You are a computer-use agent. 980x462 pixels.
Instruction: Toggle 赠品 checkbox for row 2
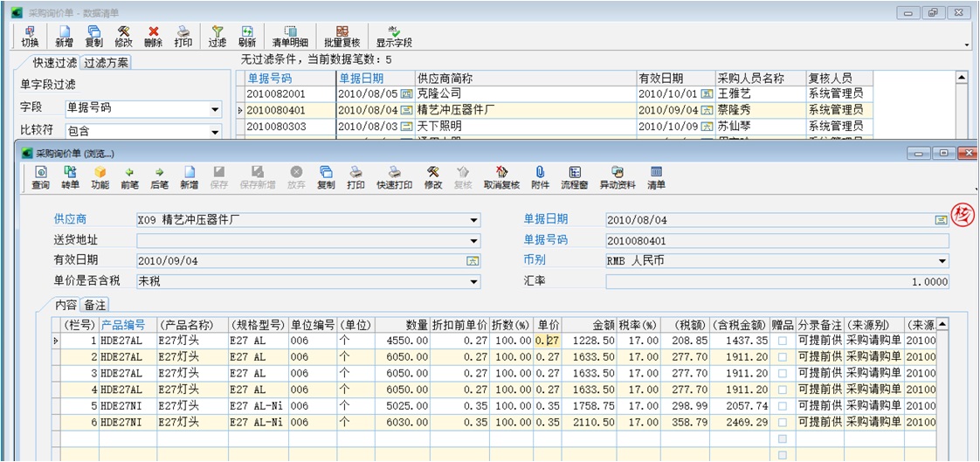783,357
